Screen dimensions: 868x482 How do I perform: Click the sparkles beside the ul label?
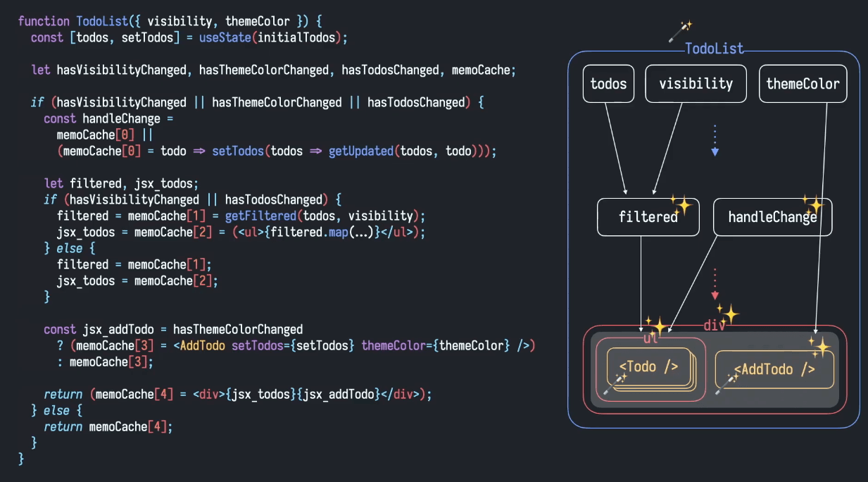point(656,326)
